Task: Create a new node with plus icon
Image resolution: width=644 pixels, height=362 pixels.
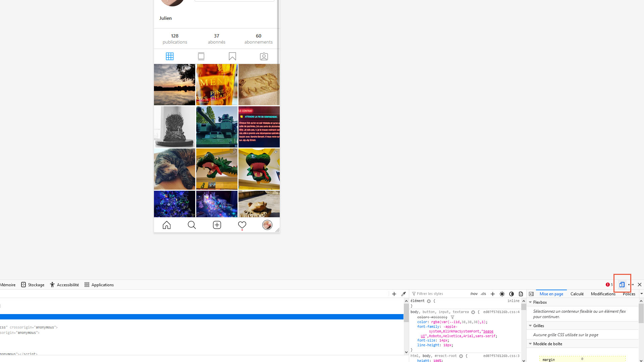Action: click(394, 294)
